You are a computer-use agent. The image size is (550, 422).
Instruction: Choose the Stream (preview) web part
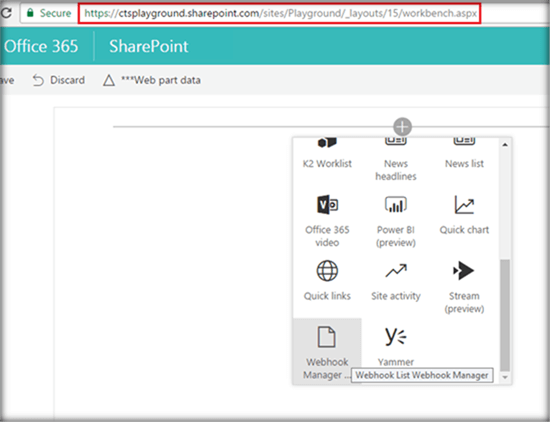pyautogui.click(x=464, y=287)
